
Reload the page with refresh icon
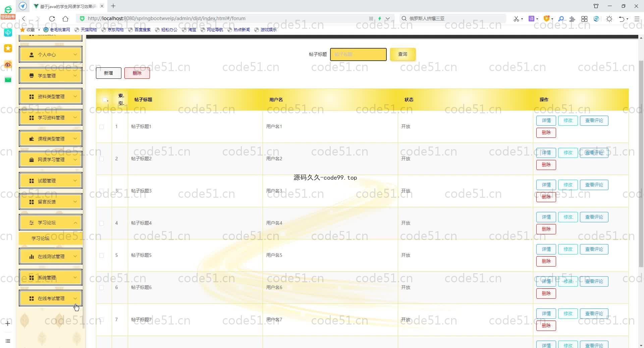pyautogui.click(x=52, y=19)
